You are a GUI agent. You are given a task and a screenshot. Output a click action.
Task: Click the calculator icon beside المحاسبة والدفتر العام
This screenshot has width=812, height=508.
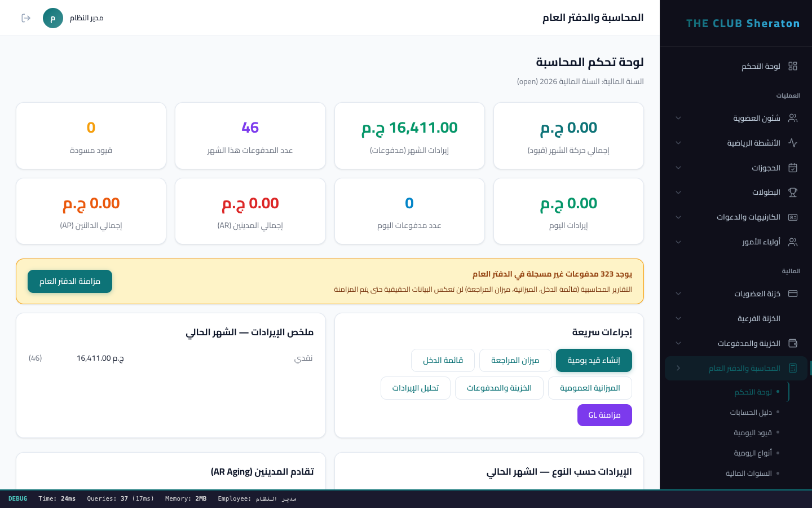pyautogui.click(x=793, y=368)
